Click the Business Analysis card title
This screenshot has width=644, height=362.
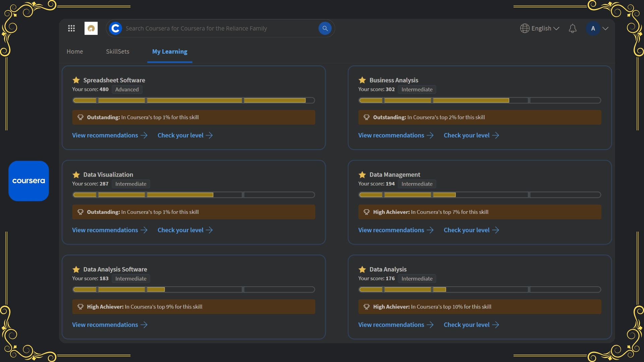pos(394,80)
